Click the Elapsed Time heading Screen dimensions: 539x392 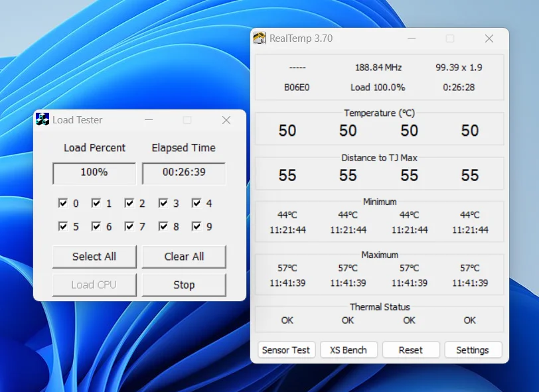click(184, 148)
